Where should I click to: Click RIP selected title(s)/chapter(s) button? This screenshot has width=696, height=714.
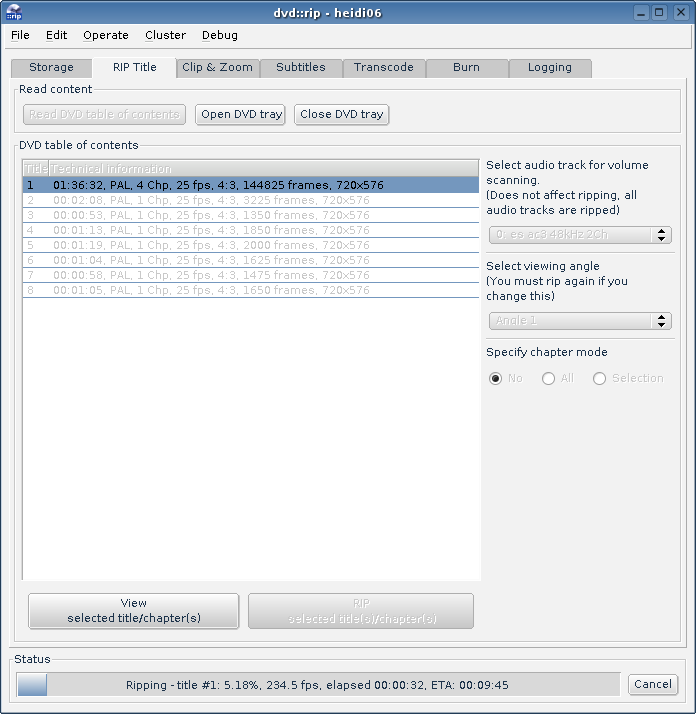361,611
